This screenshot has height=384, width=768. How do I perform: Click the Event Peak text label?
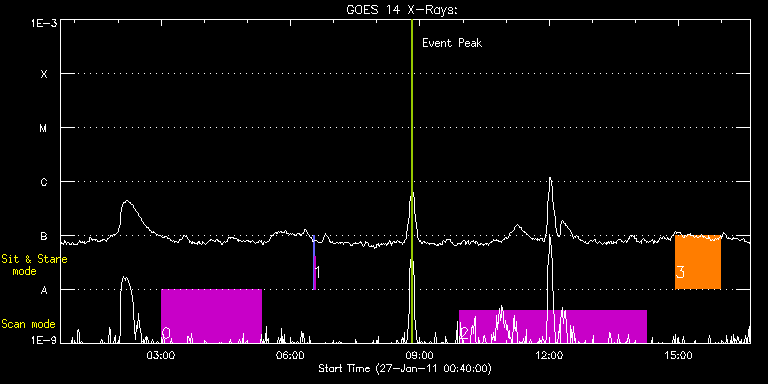[x=452, y=43]
